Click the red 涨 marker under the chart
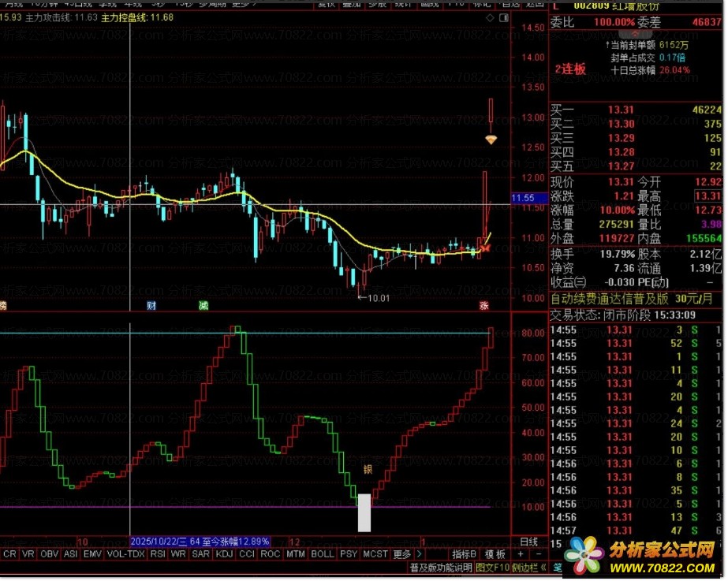Screen dimensions: 728x581 (483, 306)
